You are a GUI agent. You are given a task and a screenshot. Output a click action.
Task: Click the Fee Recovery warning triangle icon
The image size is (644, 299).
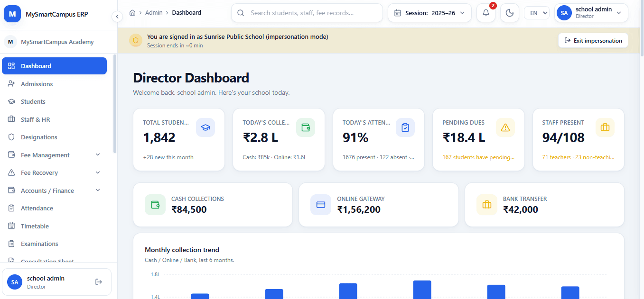[12, 172]
